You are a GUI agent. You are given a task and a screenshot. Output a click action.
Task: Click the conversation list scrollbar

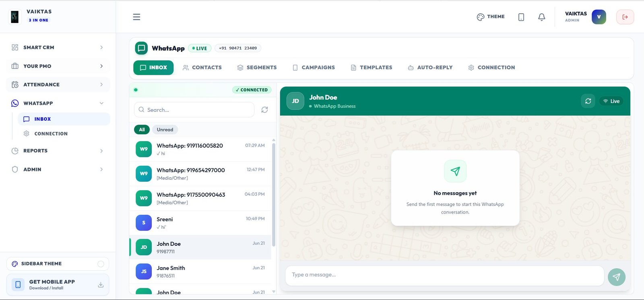(274, 195)
